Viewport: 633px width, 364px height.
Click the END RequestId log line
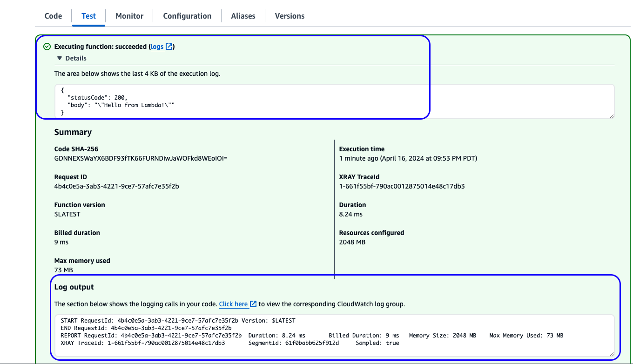coord(146,328)
